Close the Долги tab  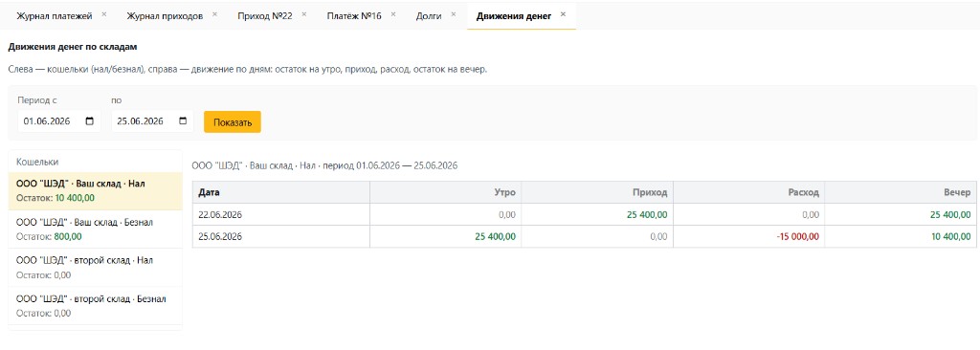(x=453, y=14)
